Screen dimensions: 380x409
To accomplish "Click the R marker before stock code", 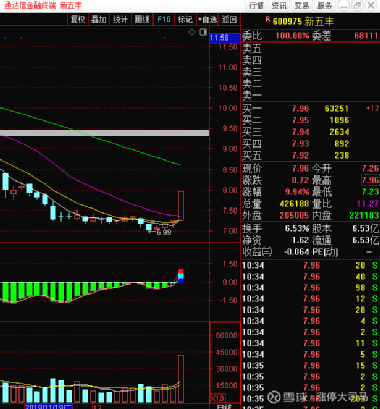I will point(268,20).
